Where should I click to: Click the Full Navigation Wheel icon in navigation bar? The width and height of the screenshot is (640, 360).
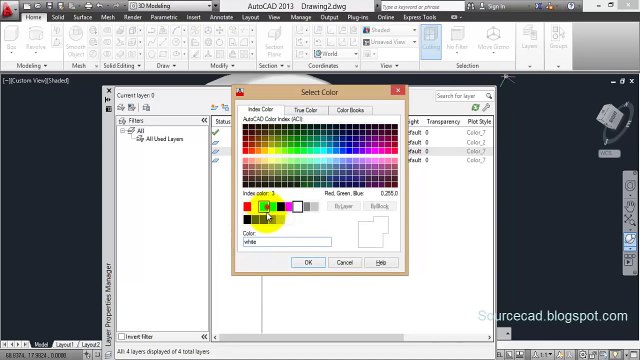(630, 185)
